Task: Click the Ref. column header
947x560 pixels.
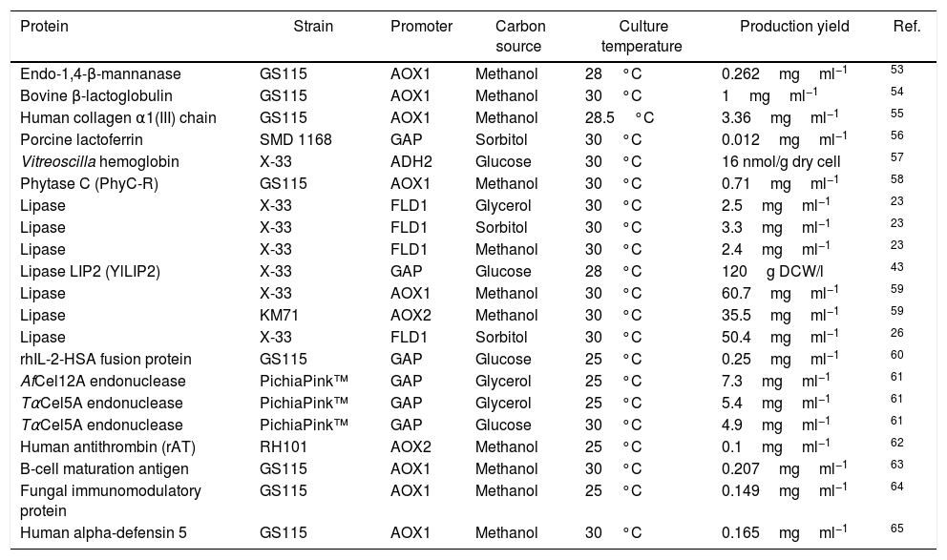Action: (906, 27)
